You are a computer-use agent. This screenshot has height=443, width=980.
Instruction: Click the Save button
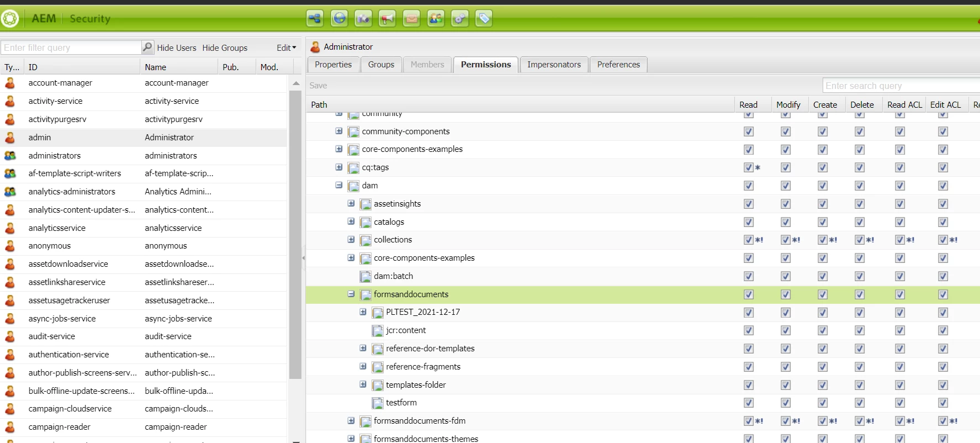point(318,86)
